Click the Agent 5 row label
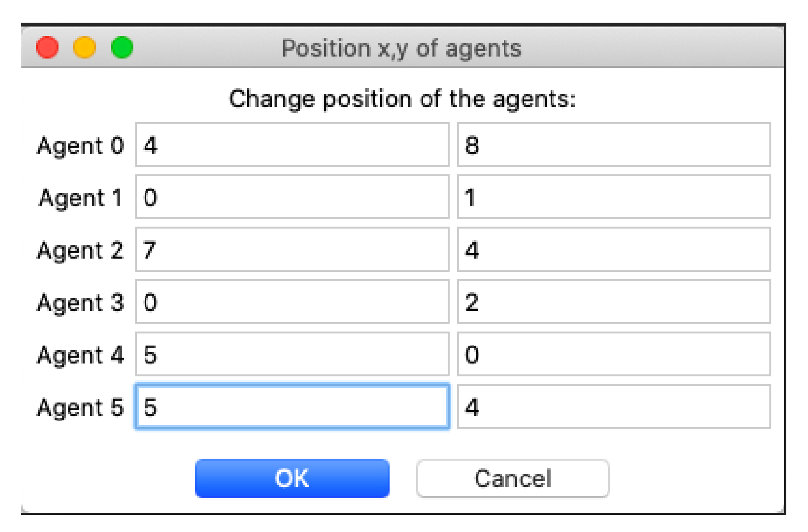The width and height of the screenshot is (808, 532). pos(80,407)
